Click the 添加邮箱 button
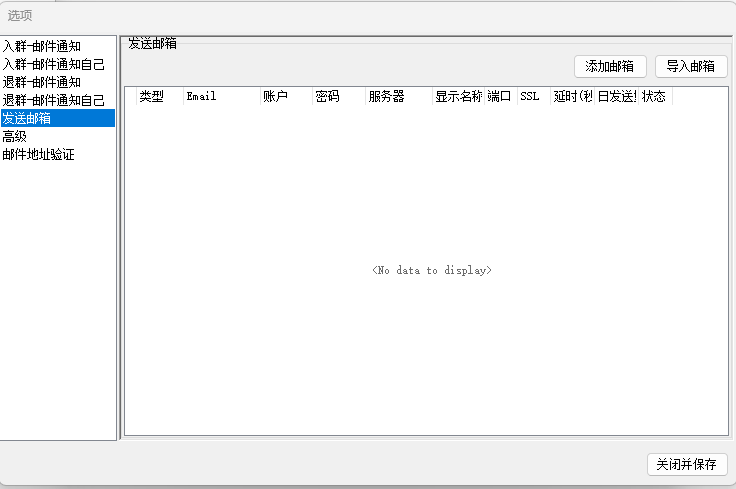 (x=610, y=66)
